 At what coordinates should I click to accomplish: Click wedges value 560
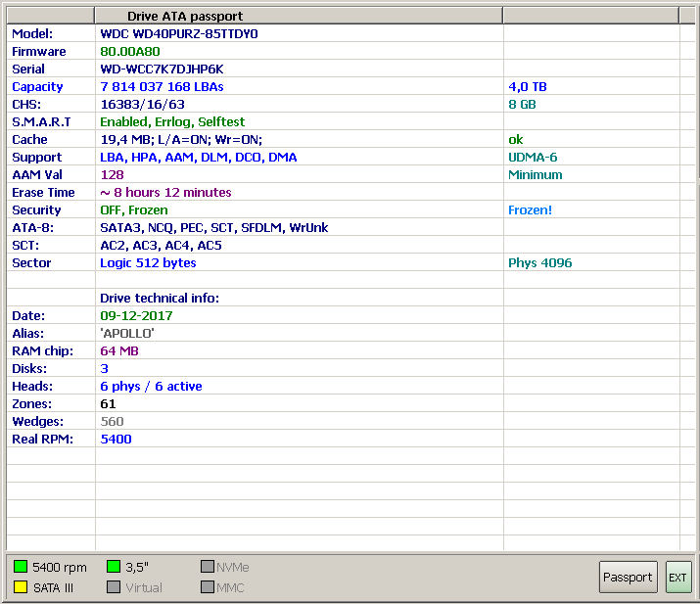click(x=112, y=421)
